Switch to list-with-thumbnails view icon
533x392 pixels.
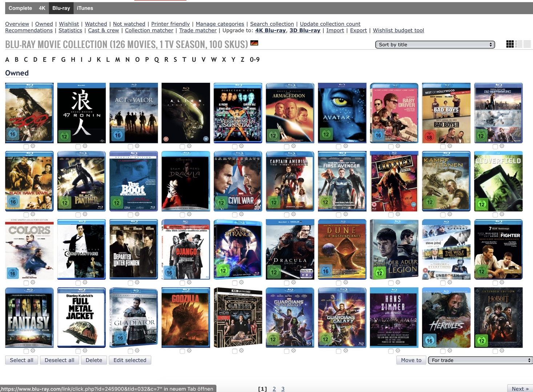click(x=518, y=44)
